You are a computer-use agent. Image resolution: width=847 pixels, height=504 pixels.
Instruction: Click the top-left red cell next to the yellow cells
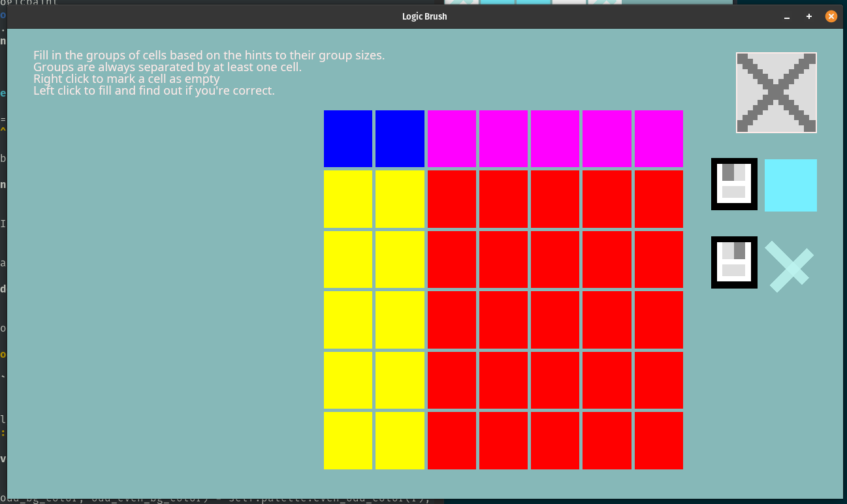coord(452,199)
